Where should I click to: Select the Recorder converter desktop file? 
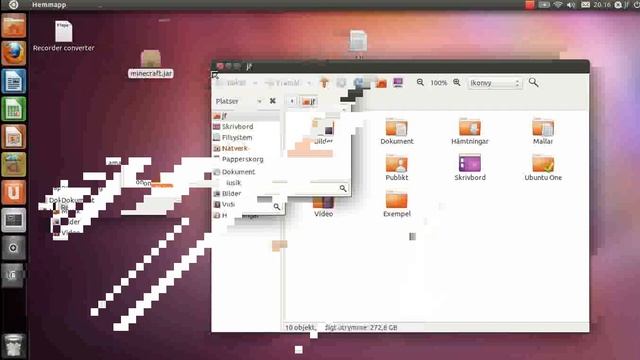click(64, 36)
